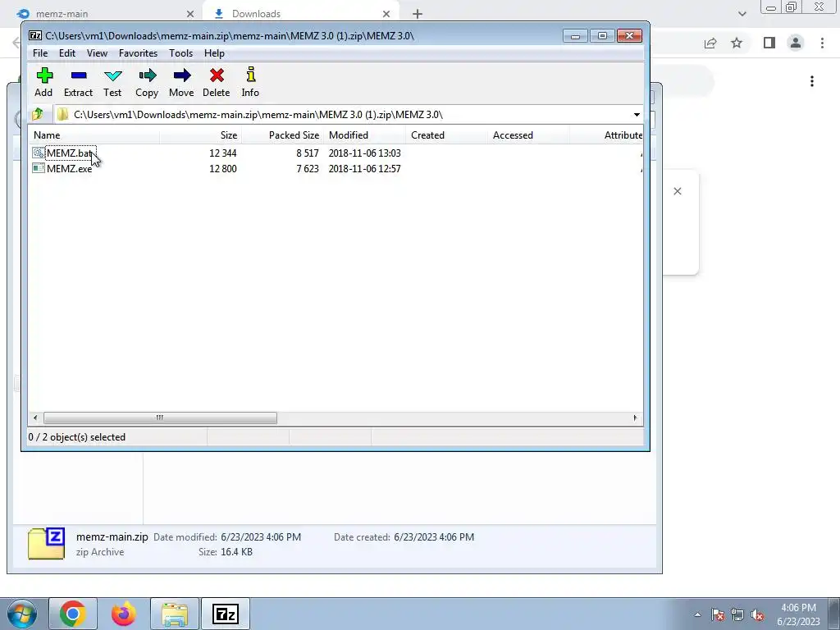Click the 2018-11-06 12:57 modified date
840x630 pixels.
click(x=365, y=169)
